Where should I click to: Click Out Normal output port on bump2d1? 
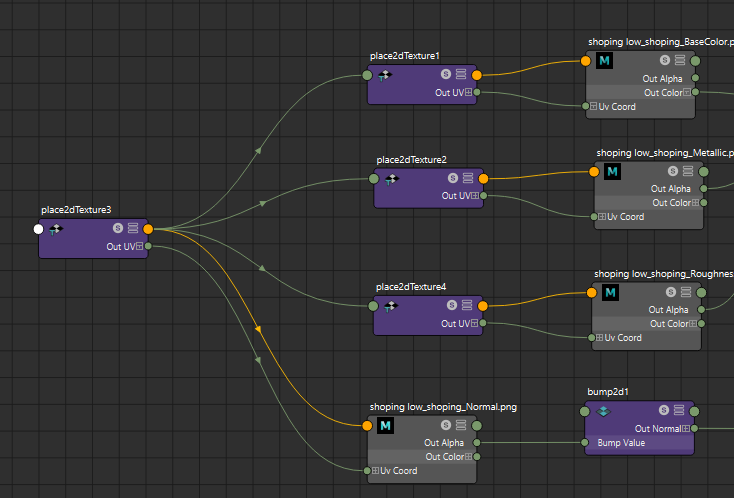694,428
